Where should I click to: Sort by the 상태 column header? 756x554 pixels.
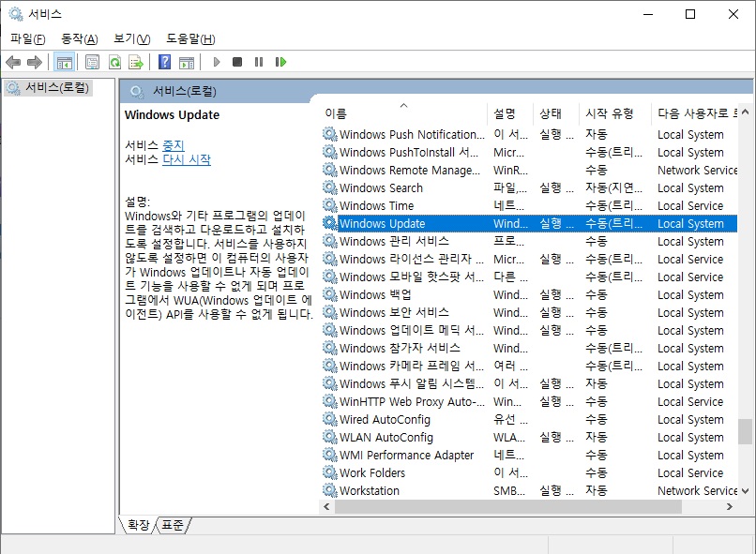pyautogui.click(x=556, y=113)
